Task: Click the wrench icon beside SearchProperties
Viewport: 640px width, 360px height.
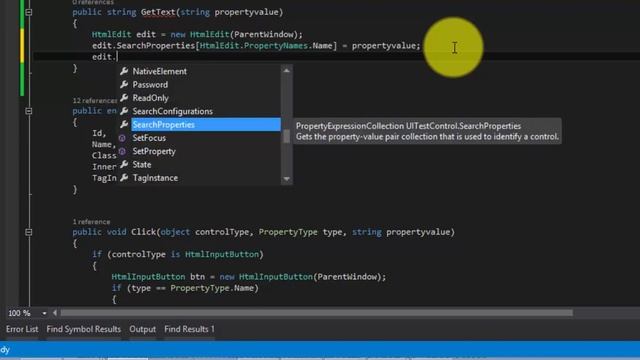Action: tap(124, 124)
